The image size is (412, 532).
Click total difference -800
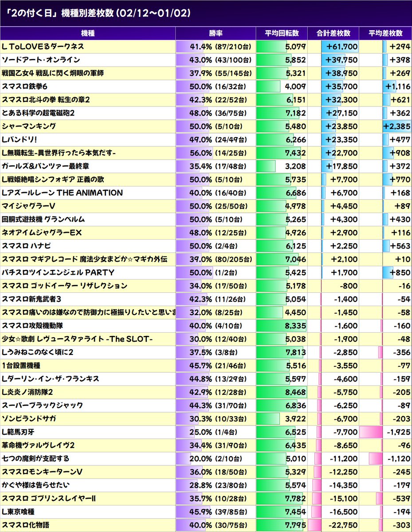[349, 286]
